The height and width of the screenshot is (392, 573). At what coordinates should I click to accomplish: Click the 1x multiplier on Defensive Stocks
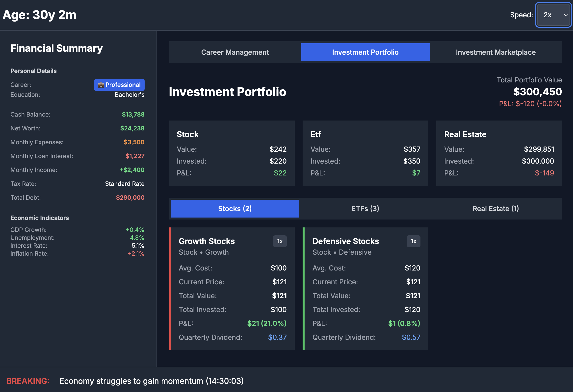pos(413,241)
